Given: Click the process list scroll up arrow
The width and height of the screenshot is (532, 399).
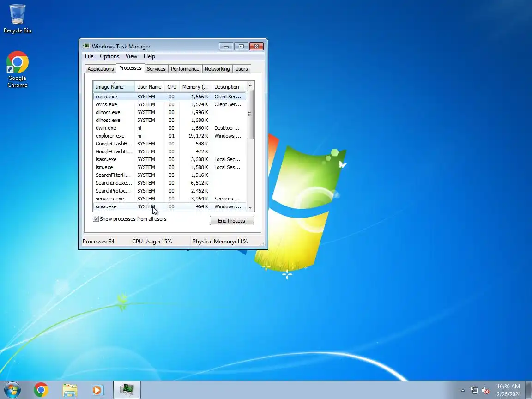Looking at the screenshot, I should point(250,85).
